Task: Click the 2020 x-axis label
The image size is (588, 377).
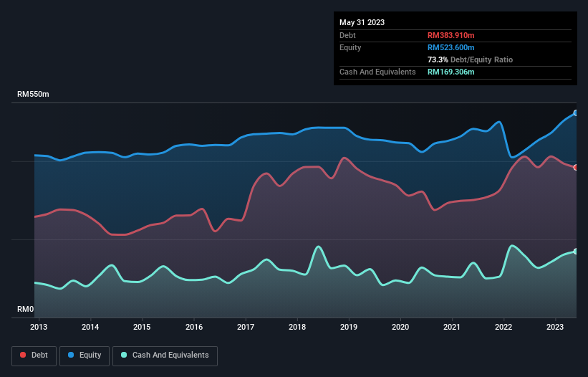Action: point(400,327)
